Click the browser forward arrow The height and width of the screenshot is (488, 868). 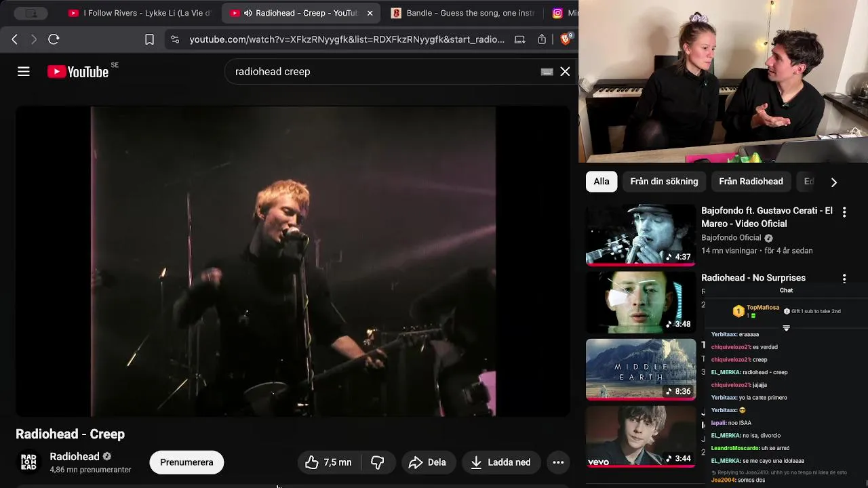pos(33,39)
